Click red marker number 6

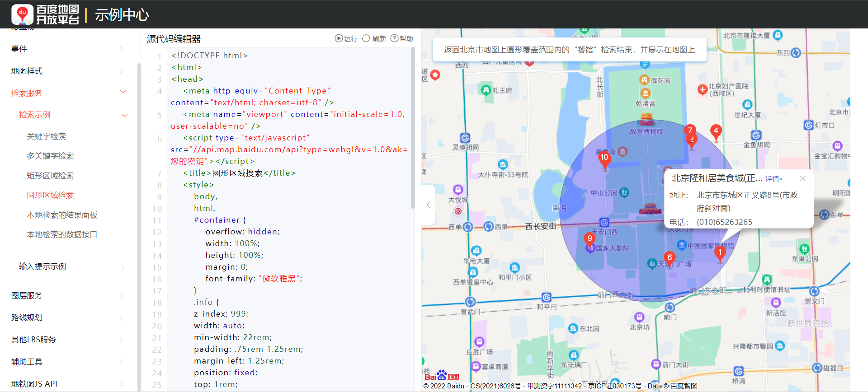coord(670,260)
